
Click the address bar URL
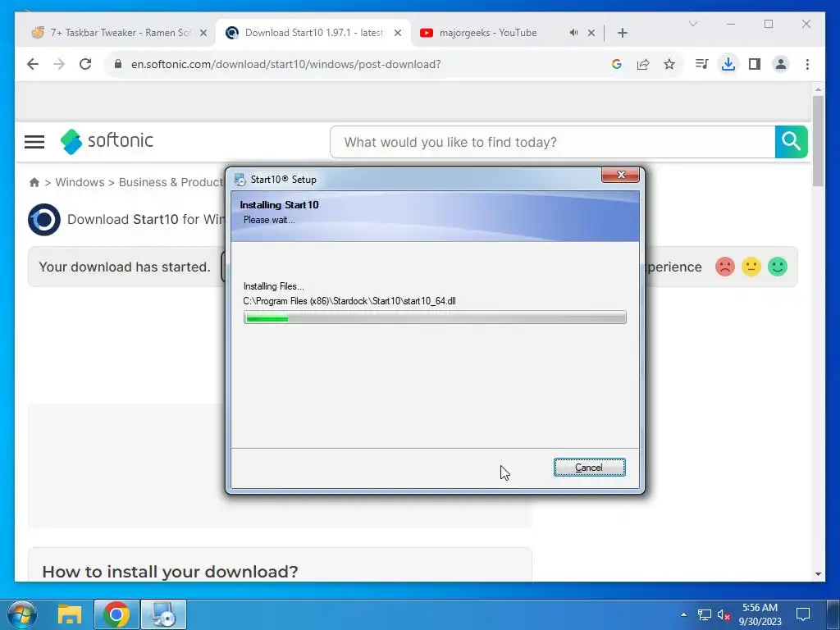pos(286,64)
